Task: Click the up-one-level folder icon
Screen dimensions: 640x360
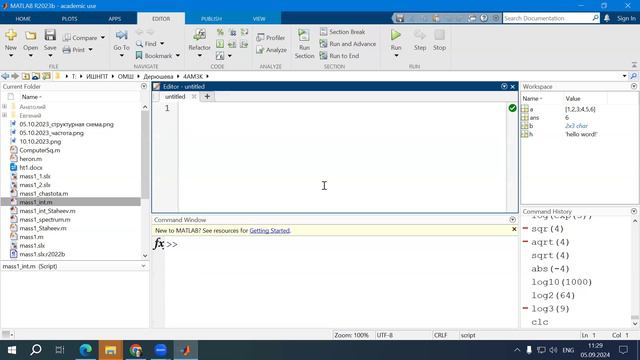Action: pyautogui.click(x=26, y=76)
